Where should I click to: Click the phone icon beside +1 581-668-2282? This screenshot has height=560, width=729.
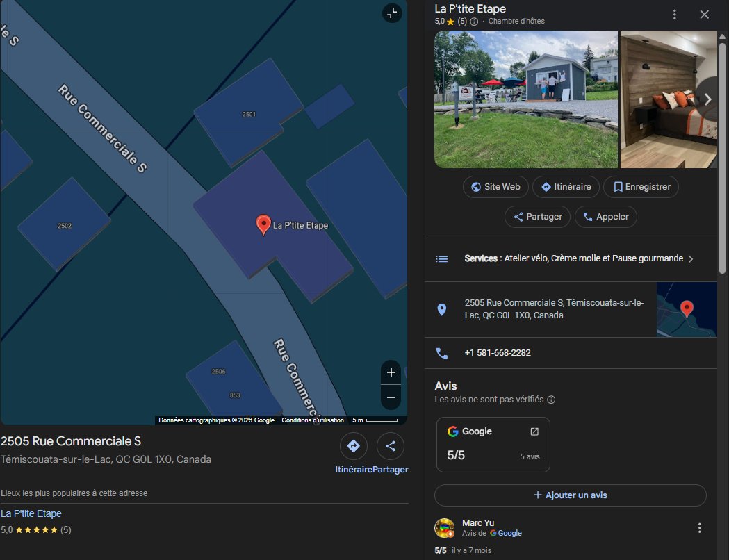442,353
